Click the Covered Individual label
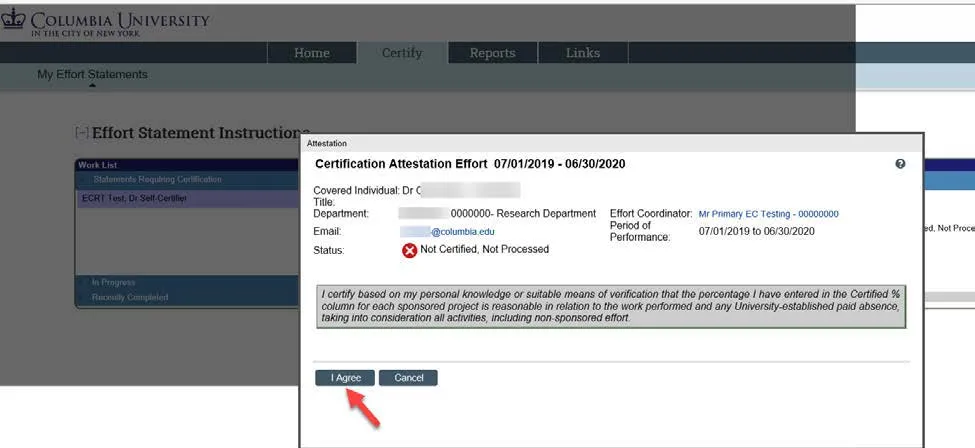The image size is (975, 448). click(356, 190)
